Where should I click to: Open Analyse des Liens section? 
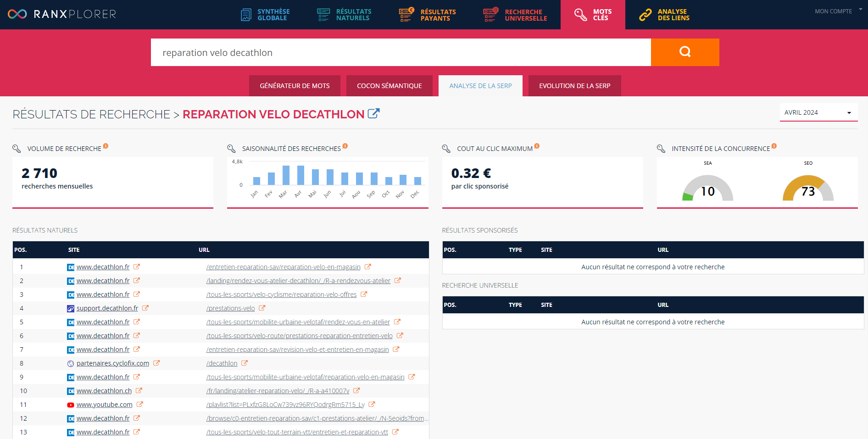664,15
